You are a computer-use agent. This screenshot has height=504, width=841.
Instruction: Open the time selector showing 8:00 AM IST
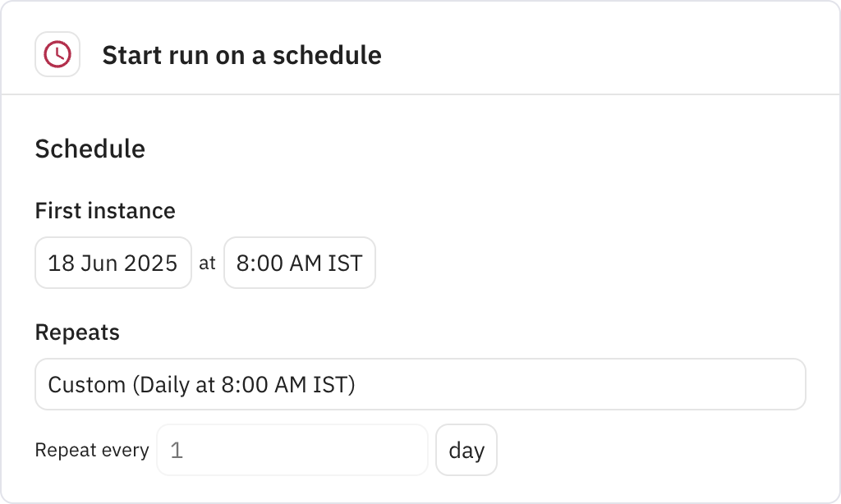299,263
